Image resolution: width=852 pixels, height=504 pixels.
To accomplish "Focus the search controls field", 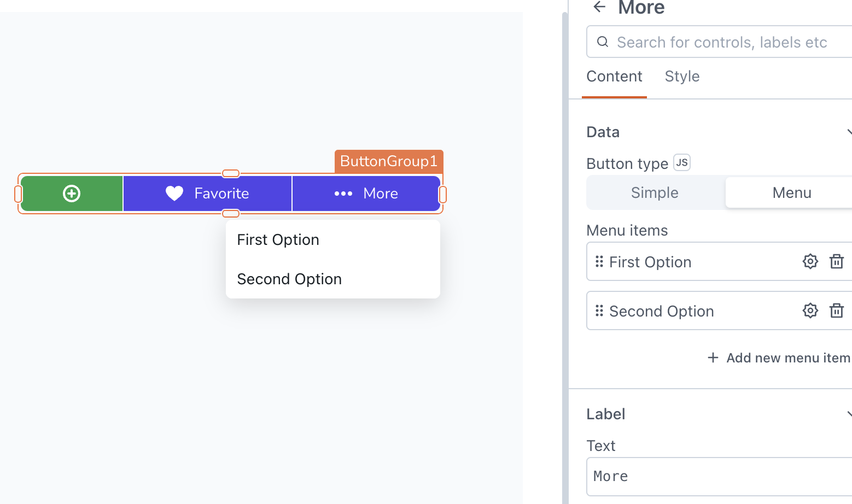I will pos(722,42).
